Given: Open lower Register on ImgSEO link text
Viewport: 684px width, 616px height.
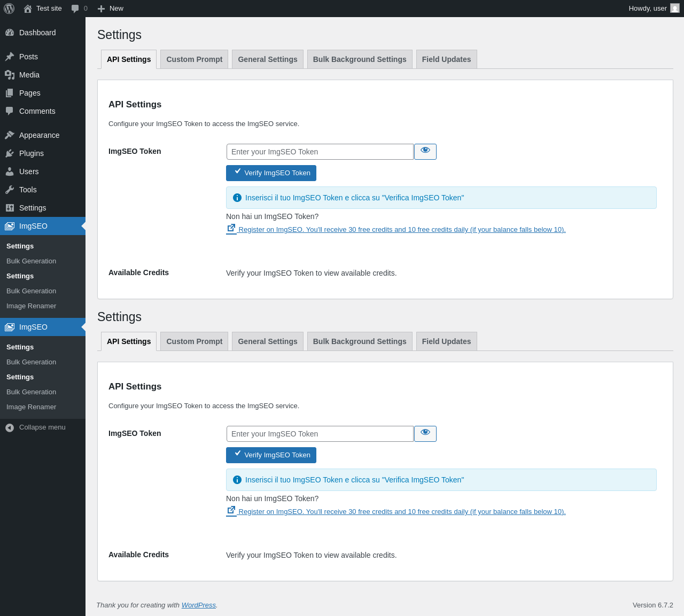Looking at the screenshot, I should tap(402, 512).
